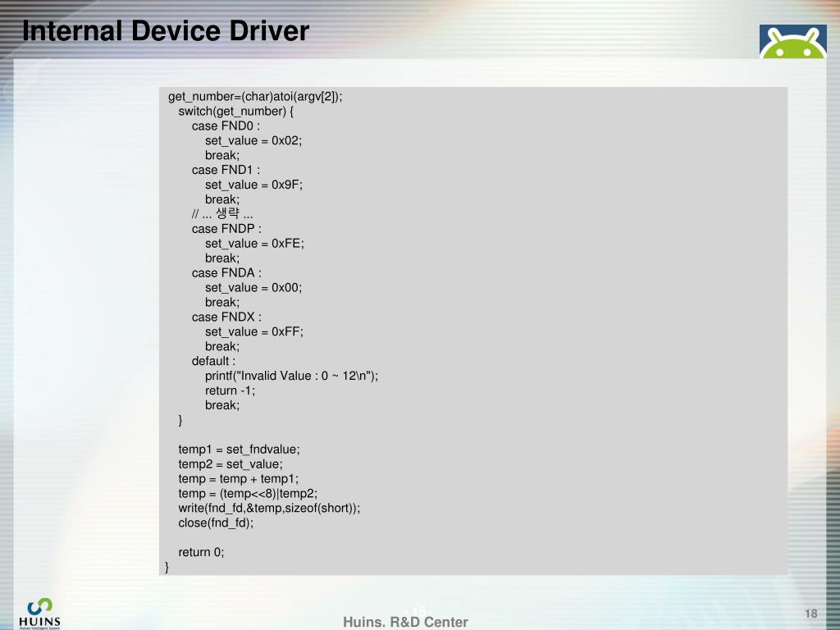840x630 pixels.
Task: Click the 'return -1;' line
Action: click(x=231, y=390)
